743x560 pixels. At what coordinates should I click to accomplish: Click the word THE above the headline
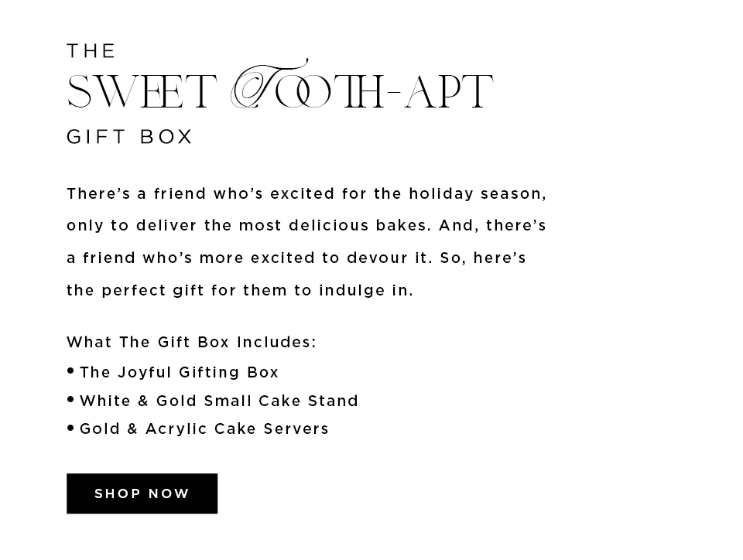pyautogui.click(x=91, y=50)
